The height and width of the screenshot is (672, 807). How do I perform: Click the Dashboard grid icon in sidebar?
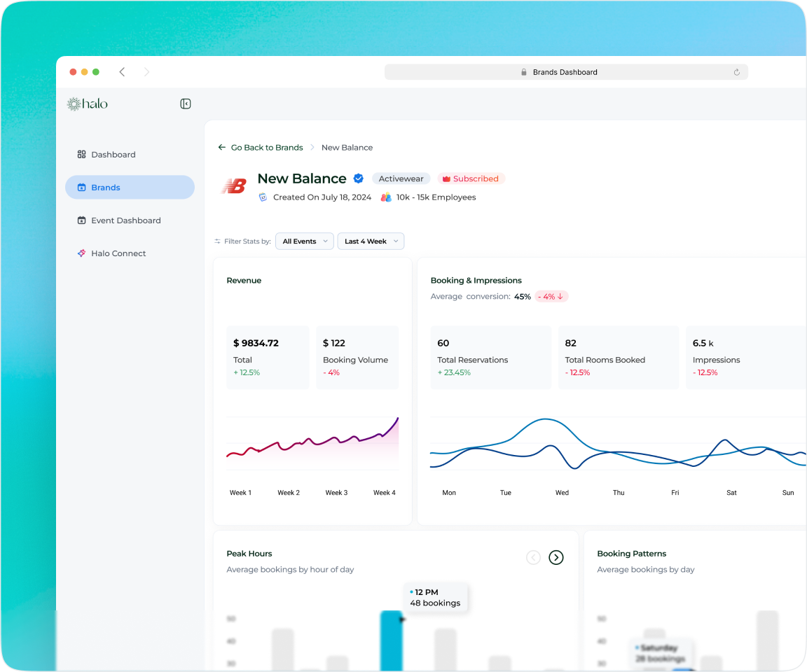[x=81, y=154]
